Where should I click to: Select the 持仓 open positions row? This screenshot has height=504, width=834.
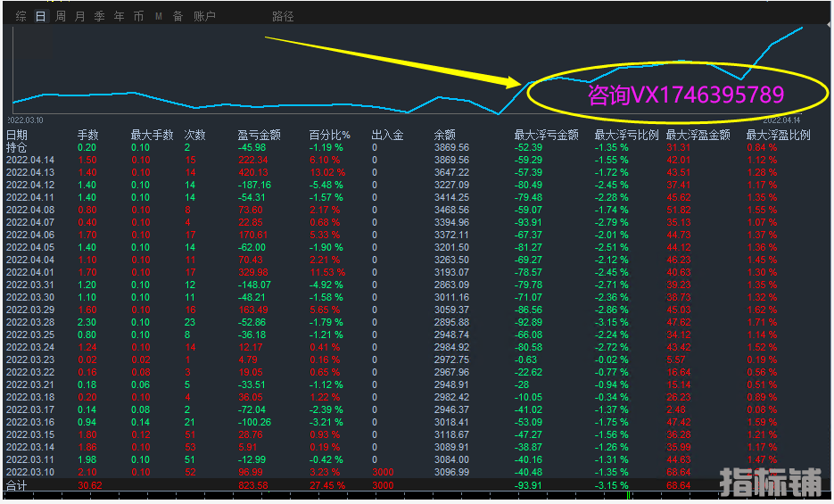[16, 147]
